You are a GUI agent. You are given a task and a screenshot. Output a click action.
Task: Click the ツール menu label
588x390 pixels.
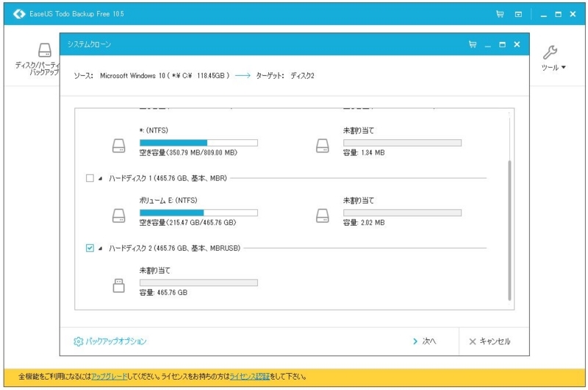(x=550, y=68)
